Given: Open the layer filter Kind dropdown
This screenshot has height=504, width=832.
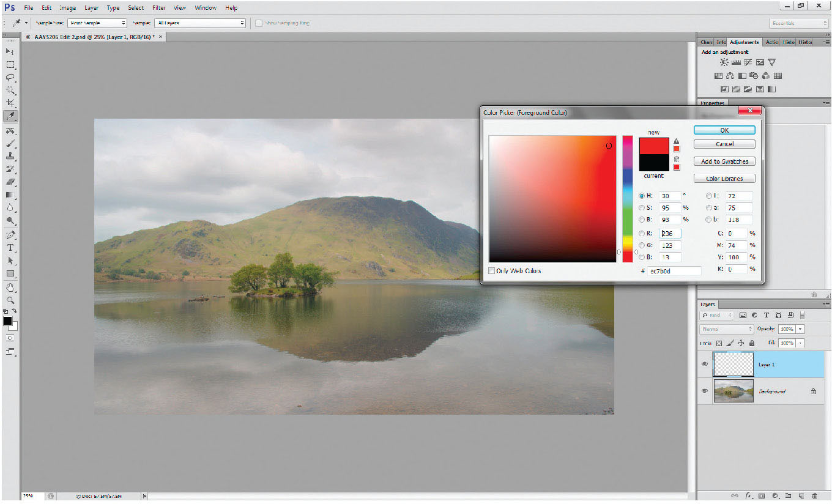Looking at the screenshot, I should (717, 315).
